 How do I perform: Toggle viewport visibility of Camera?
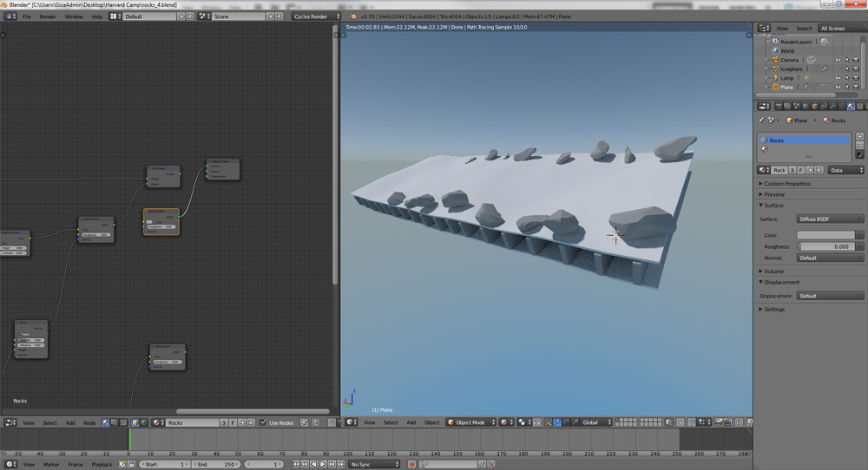(838, 60)
